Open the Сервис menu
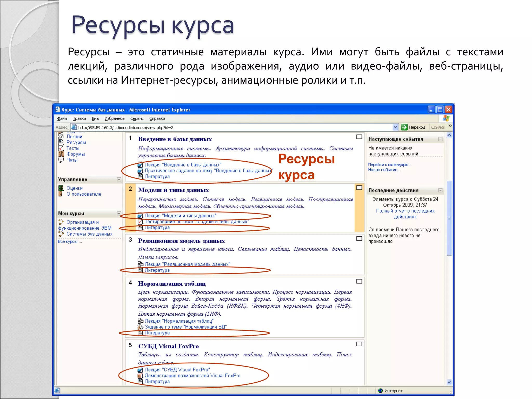 click(x=137, y=118)
